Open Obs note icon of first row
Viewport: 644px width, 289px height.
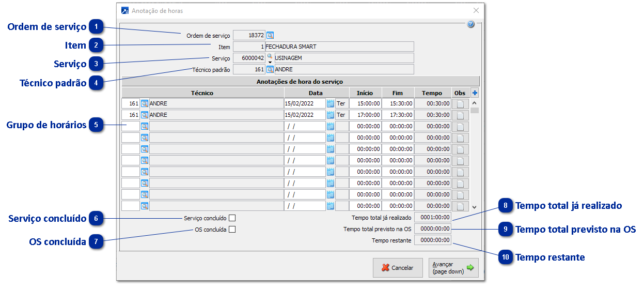point(461,103)
